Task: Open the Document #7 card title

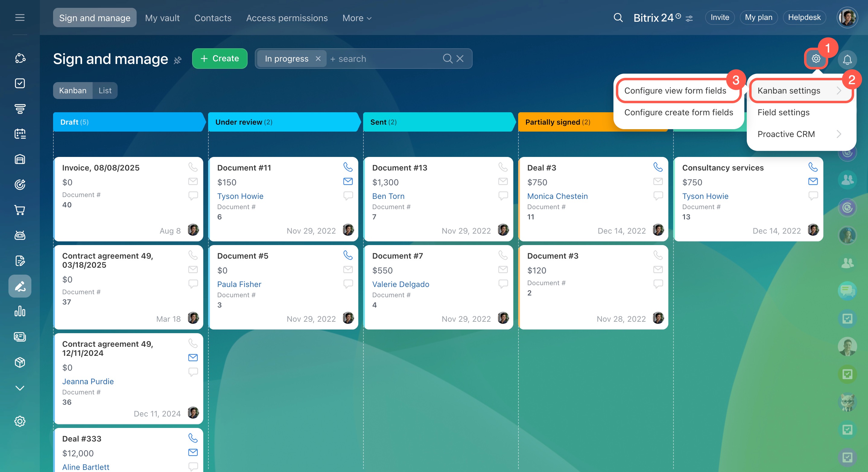Action: point(398,256)
